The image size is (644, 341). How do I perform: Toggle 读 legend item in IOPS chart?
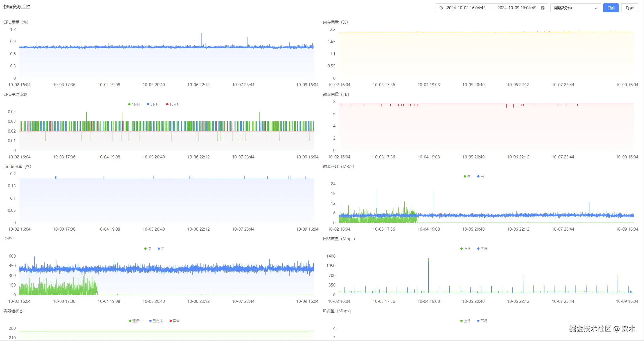tap(148, 249)
